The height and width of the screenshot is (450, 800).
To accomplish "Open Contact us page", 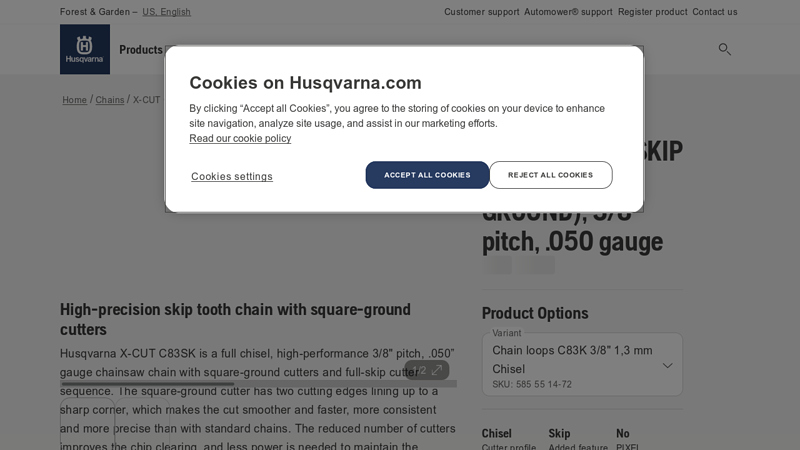I will coord(714,12).
